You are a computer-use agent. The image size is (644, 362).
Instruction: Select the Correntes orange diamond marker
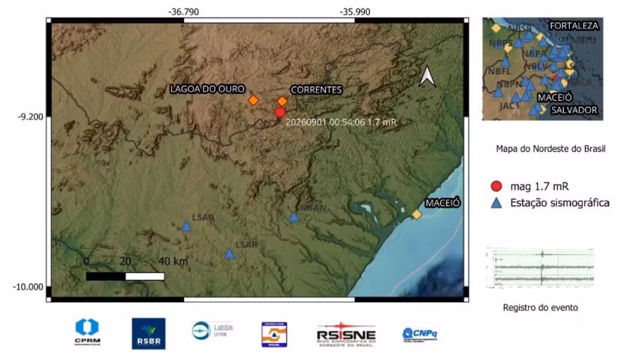click(282, 101)
